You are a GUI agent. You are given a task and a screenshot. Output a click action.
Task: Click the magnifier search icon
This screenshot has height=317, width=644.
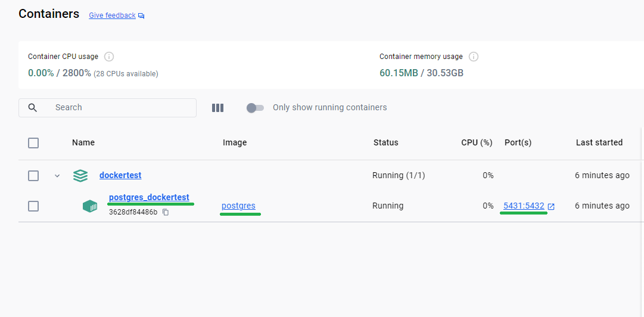point(33,108)
